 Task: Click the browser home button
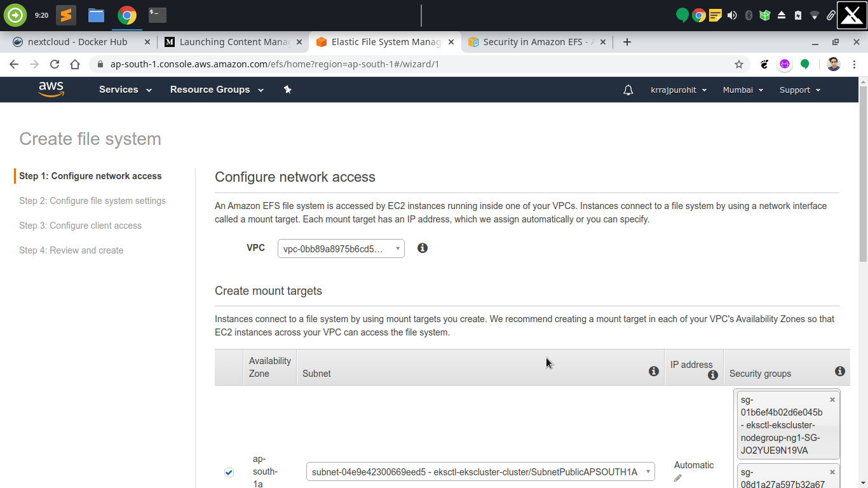tap(75, 64)
